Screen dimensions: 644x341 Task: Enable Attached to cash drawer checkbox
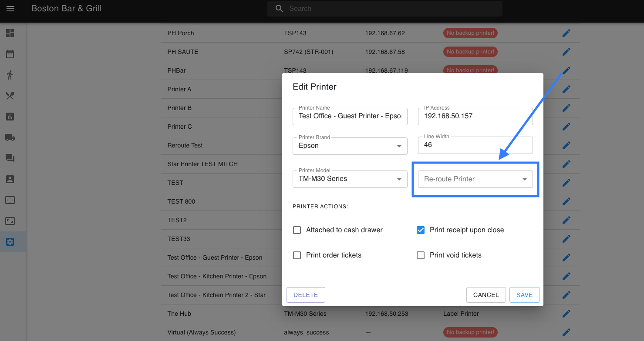[x=297, y=230]
